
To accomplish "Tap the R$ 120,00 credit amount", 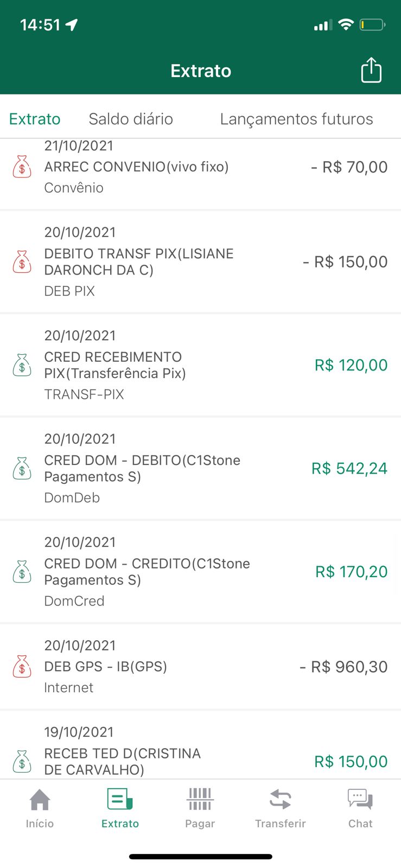I will 351,365.
